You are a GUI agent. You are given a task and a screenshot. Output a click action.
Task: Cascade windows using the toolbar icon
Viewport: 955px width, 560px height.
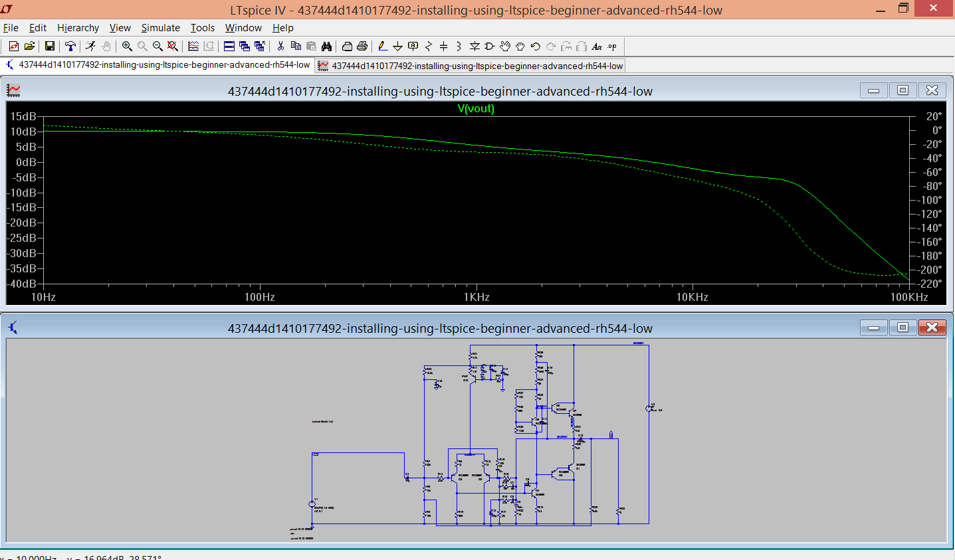pos(245,46)
